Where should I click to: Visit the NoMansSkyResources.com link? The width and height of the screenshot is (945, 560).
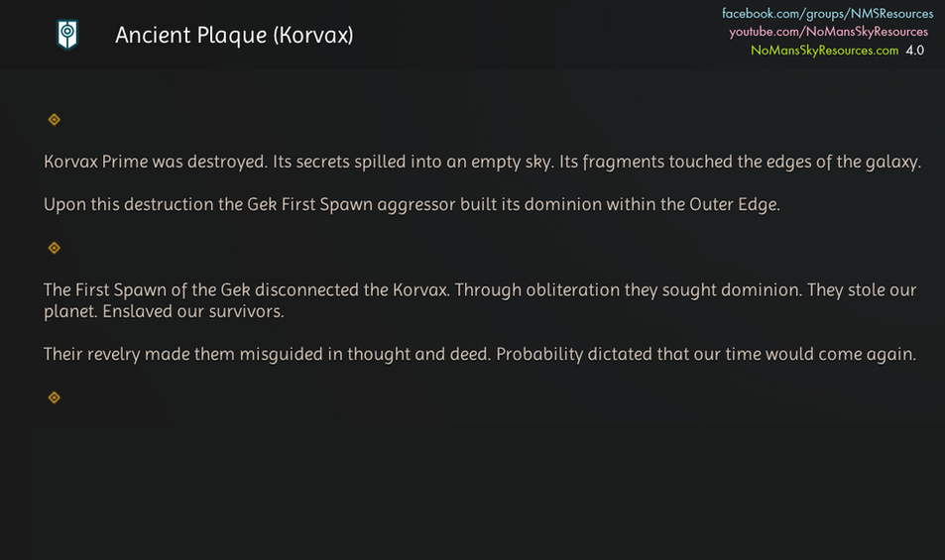pos(824,50)
